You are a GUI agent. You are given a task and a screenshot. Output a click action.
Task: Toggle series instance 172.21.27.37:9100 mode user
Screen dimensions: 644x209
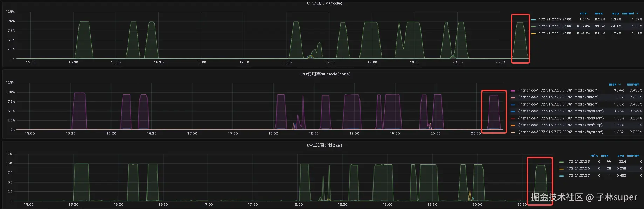point(559,97)
